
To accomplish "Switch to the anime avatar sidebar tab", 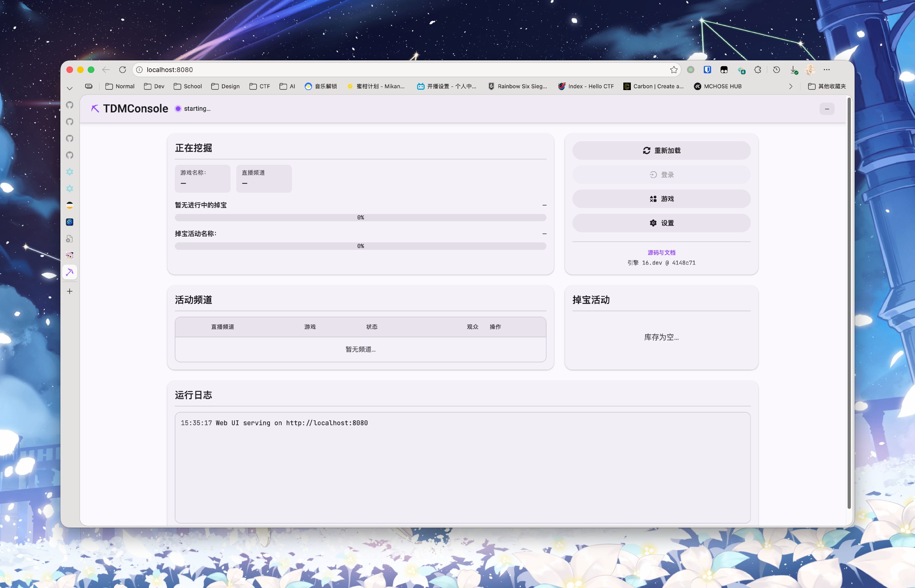I will pyautogui.click(x=69, y=256).
